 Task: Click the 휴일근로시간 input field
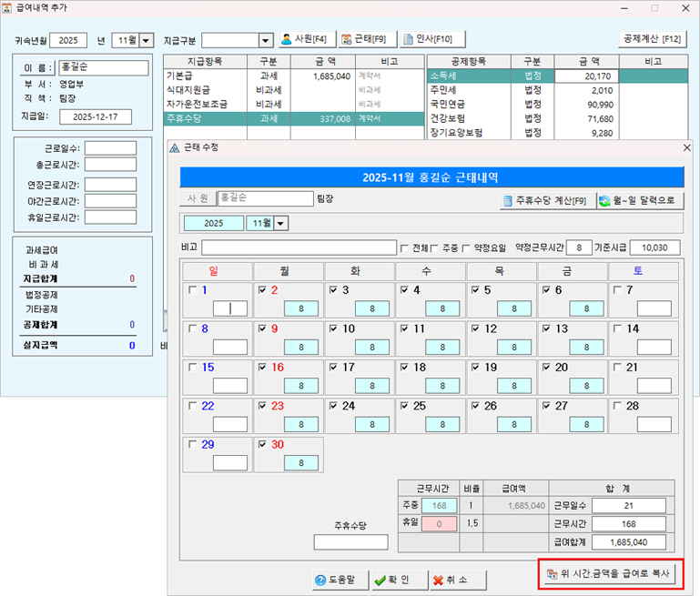pos(111,217)
